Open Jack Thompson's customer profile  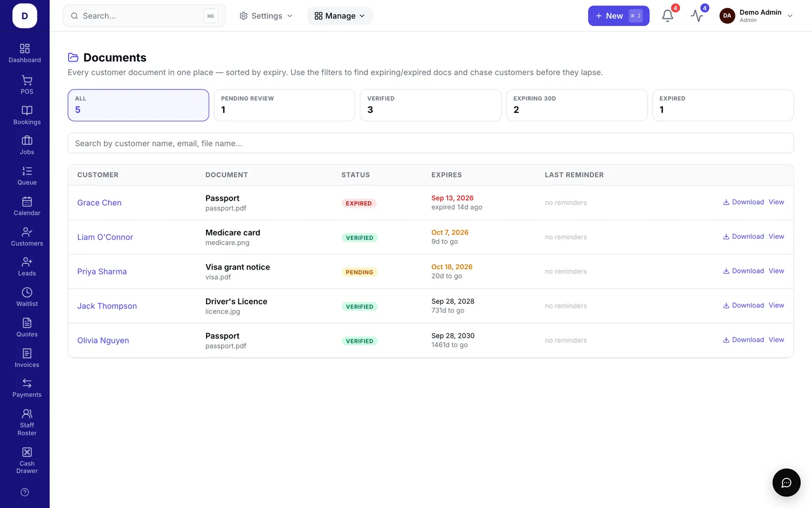tap(107, 306)
